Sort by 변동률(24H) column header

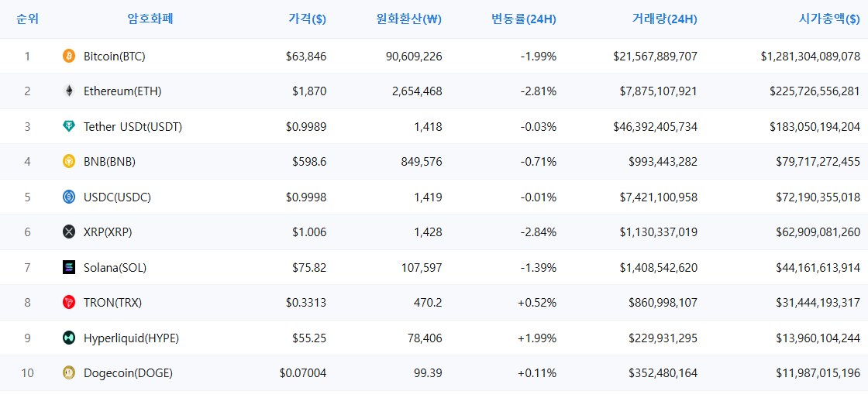pos(524,19)
